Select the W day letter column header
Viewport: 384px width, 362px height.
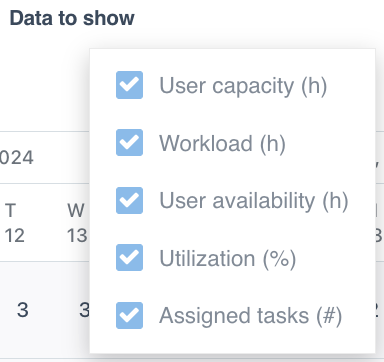click(76, 211)
